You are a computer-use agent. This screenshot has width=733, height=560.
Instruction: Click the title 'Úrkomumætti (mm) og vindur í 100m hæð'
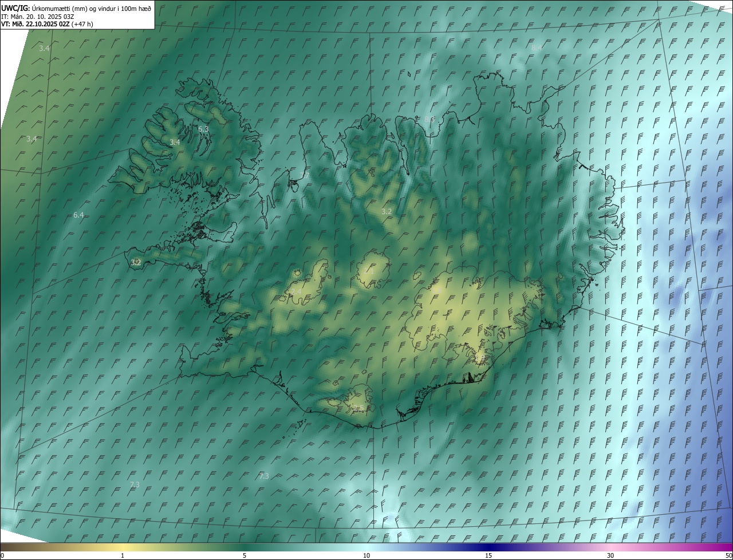[x=91, y=8]
